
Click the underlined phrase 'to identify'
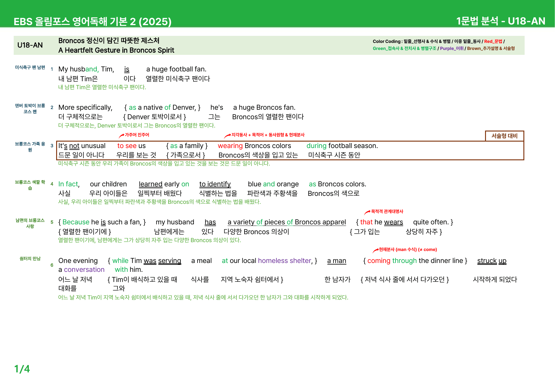(x=215, y=184)
